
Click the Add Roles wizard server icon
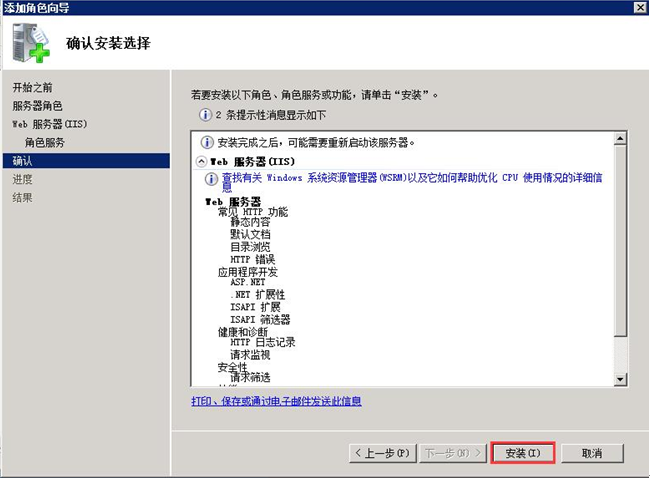pos(32,44)
